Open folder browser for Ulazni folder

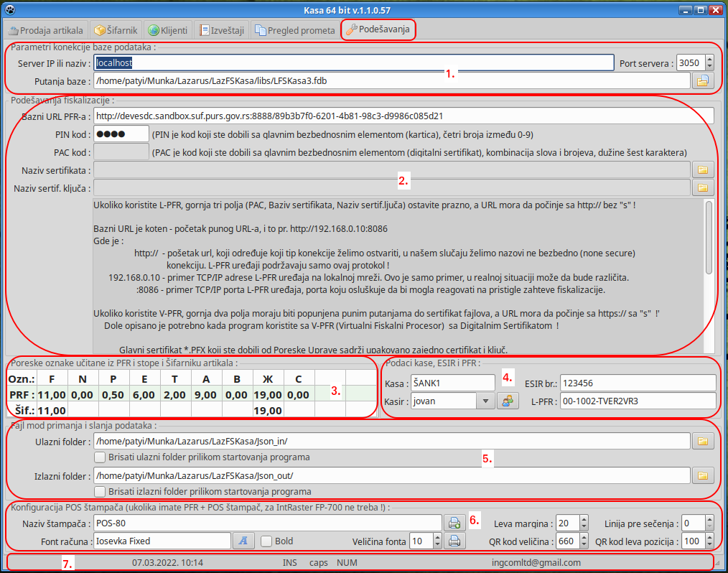(703, 441)
